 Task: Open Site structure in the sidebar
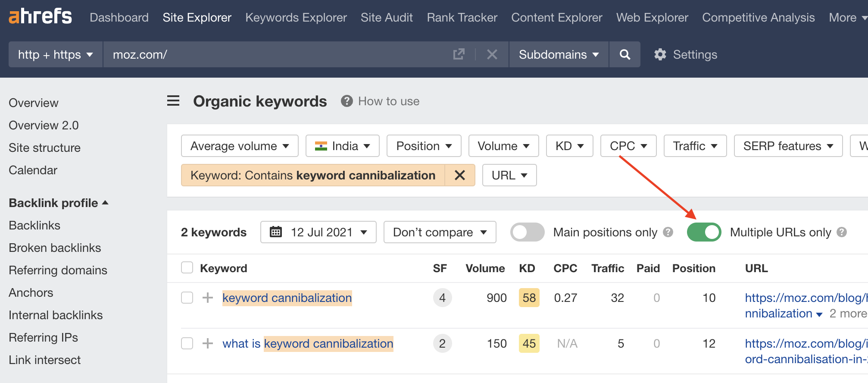click(x=44, y=148)
